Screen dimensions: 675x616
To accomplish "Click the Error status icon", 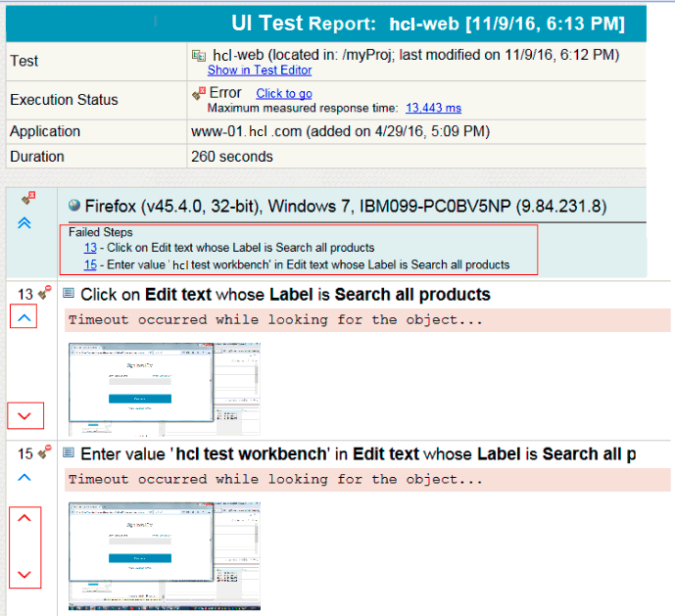I will coord(199,93).
